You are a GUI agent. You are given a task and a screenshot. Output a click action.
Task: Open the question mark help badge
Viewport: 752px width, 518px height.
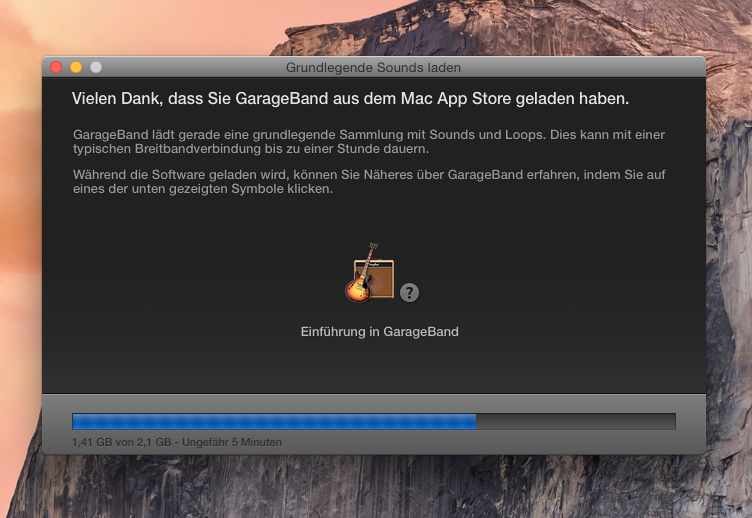coord(409,292)
